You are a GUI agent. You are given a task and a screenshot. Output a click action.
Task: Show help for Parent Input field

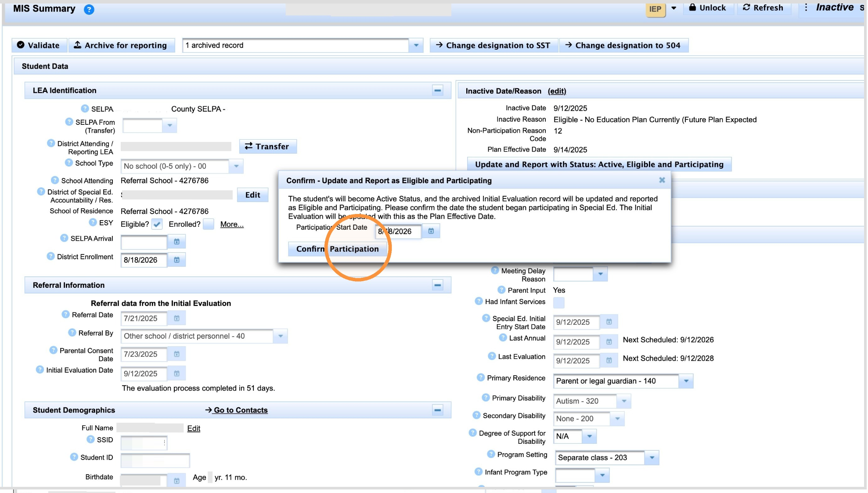pyautogui.click(x=501, y=290)
